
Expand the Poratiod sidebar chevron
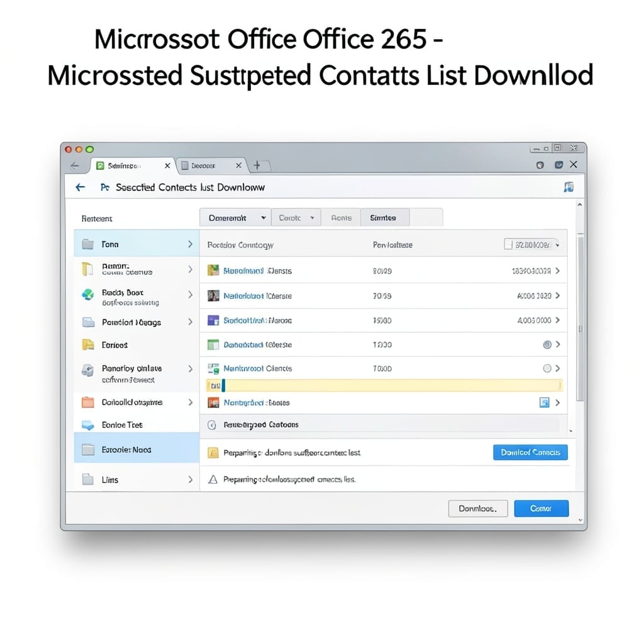[190, 321]
